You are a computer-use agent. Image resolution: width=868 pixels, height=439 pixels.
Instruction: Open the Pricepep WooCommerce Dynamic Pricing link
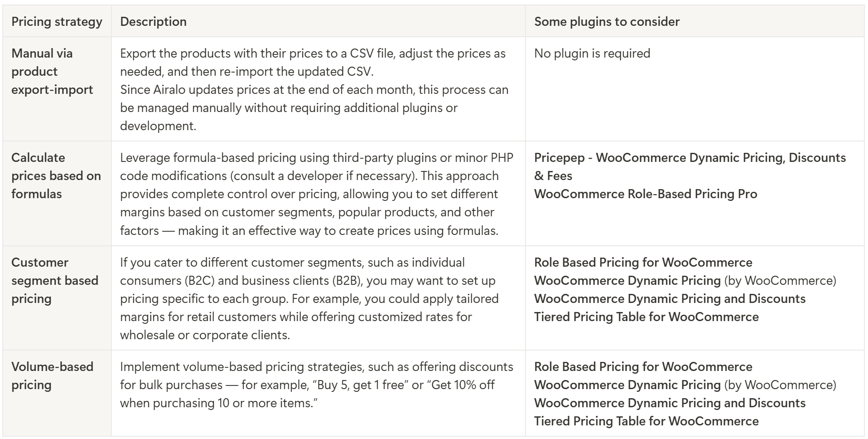tap(690, 166)
